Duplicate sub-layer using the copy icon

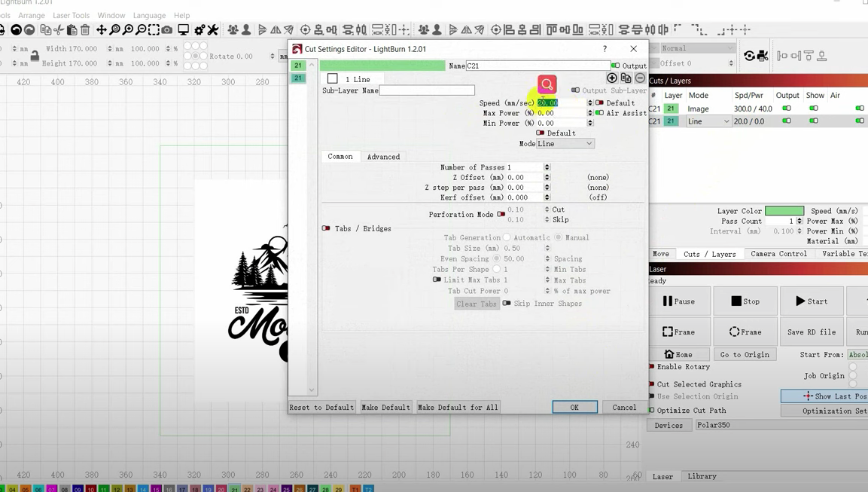tap(626, 78)
